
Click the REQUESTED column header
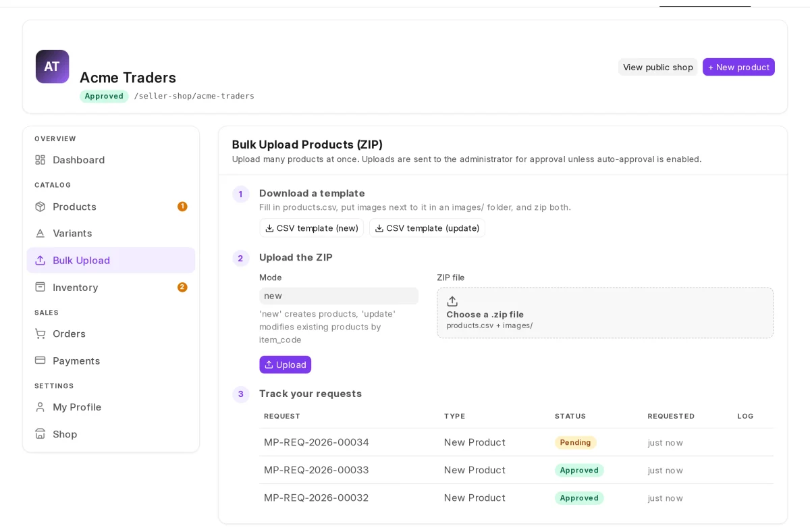click(x=671, y=416)
